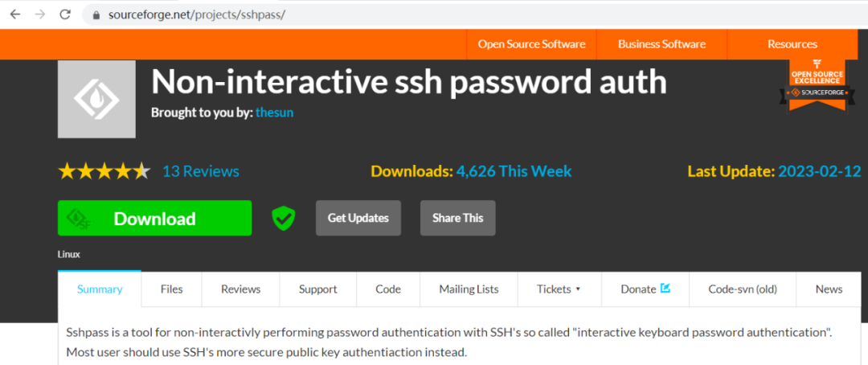
Task: Select the Mailing Lists tab
Action: click(469, 289)
